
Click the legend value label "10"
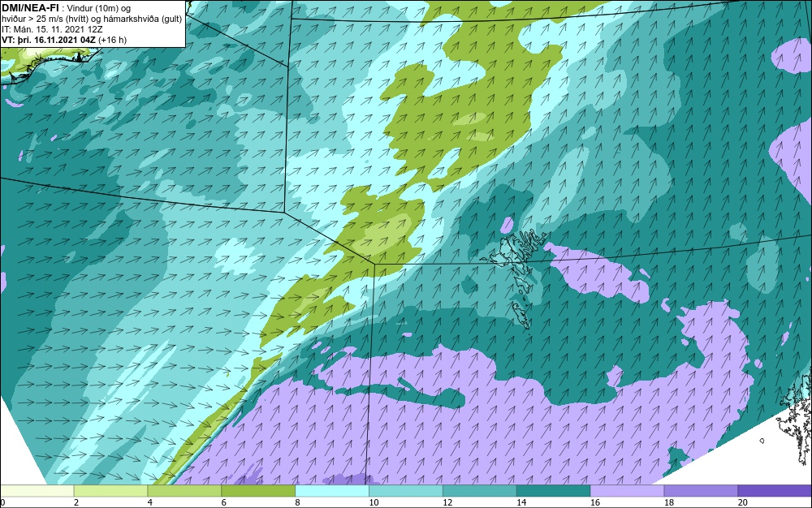[374, 502]
